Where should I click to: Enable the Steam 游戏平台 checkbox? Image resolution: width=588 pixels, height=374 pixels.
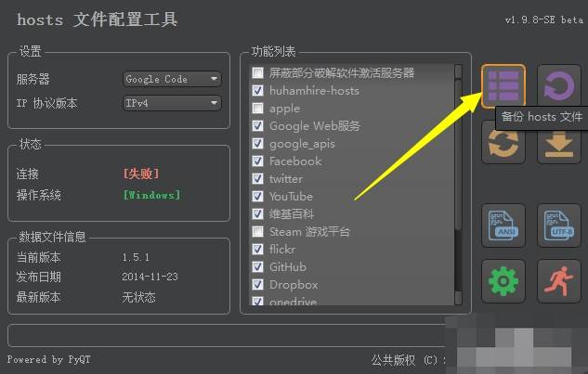point(257,231)
